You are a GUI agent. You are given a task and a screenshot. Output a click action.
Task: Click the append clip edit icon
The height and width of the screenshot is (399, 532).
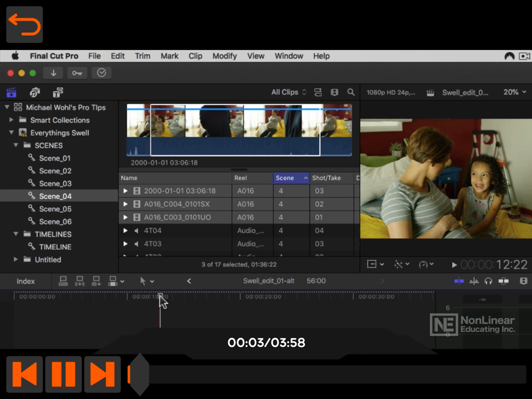(x=96, y=281)
